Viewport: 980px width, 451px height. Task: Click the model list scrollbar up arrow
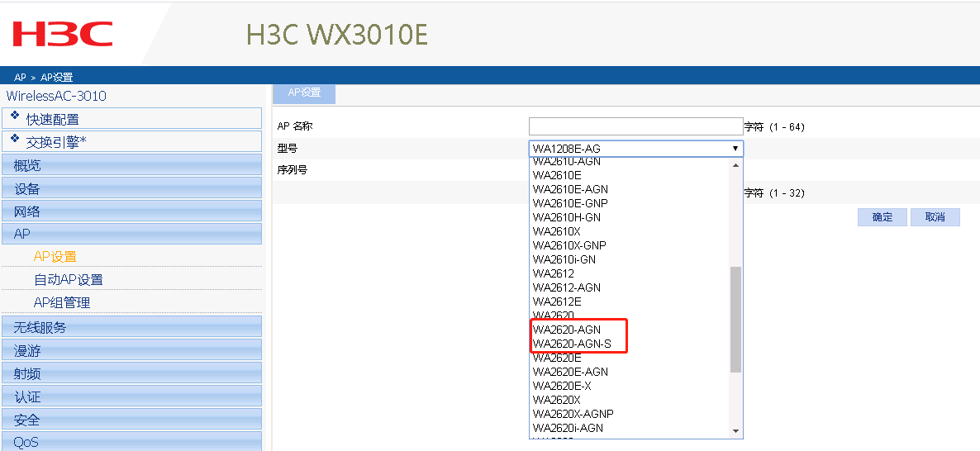point(735,165)
